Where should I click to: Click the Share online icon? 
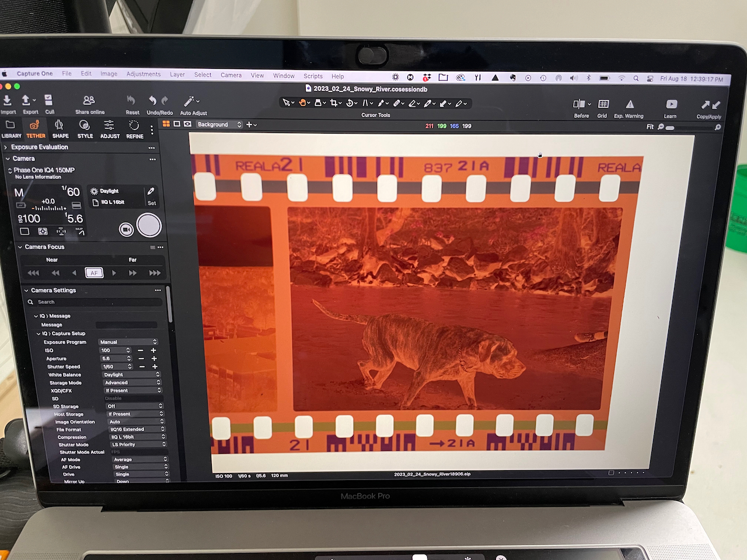(89, 101)
